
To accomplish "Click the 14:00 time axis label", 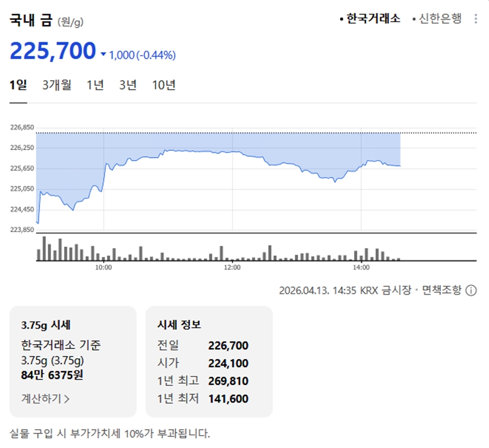I will [x=361, y=268].
